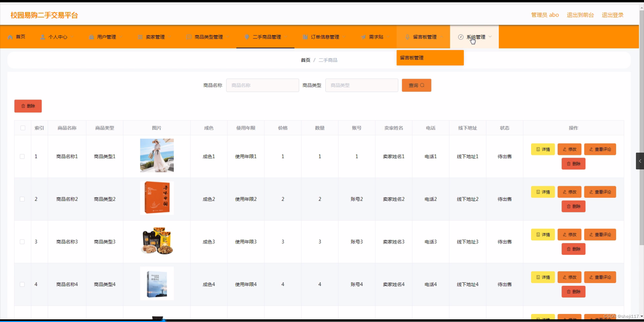The height and width of the screenshot is (322, 644).
Task: Open the 卖家管理 menu label
Action: 155,37
